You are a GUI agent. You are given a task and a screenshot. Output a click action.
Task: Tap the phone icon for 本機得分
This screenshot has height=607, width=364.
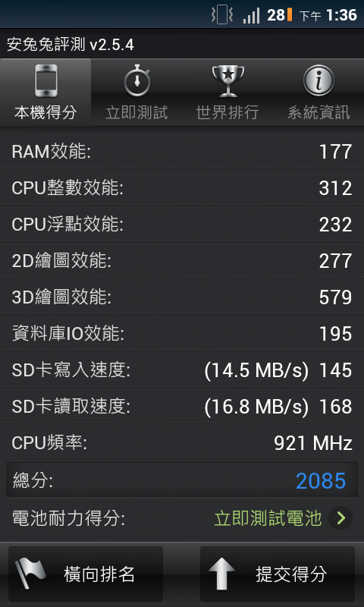(x=46, y=81)
